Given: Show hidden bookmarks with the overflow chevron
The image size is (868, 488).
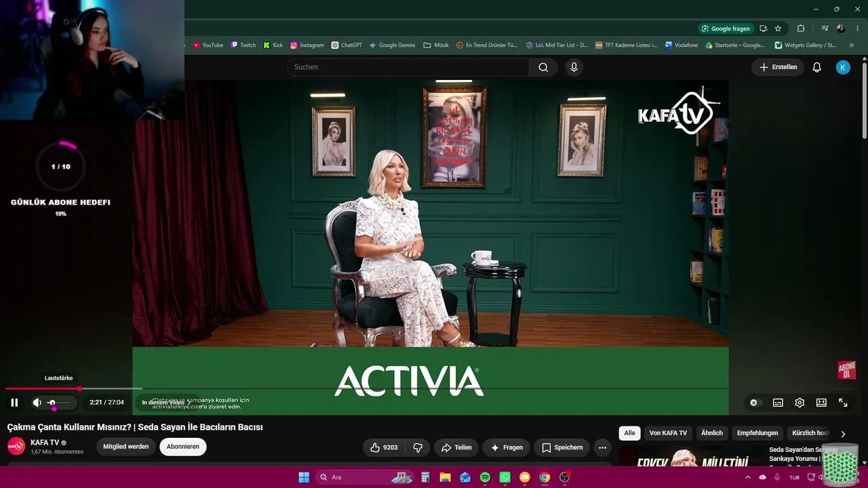Looking at the screenshot, I should [852, 45].
